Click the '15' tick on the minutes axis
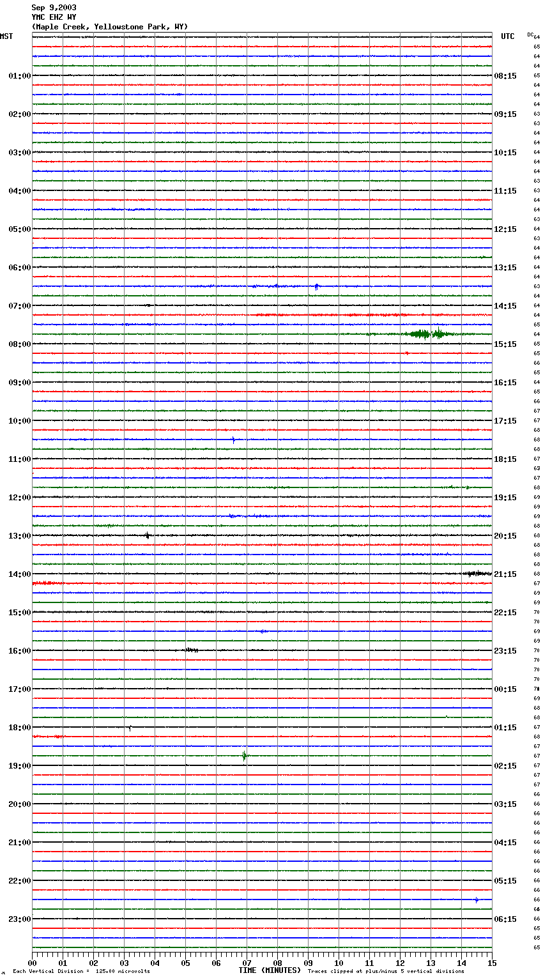 point(492,963)
